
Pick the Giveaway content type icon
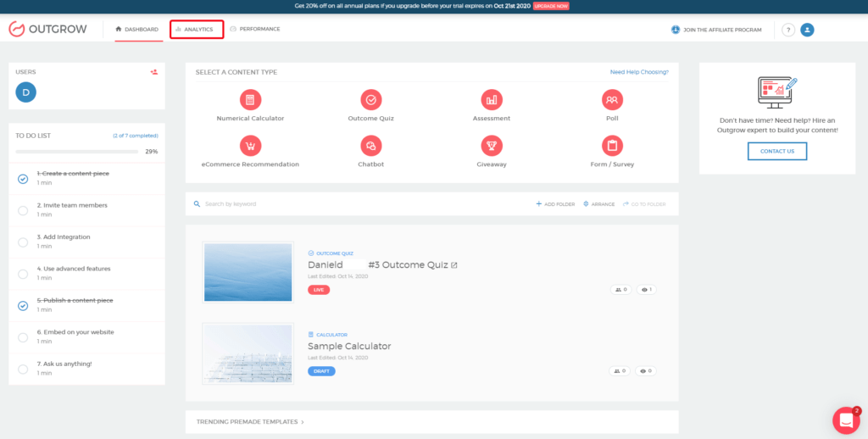pyautogui.click(x=492, y=146)
